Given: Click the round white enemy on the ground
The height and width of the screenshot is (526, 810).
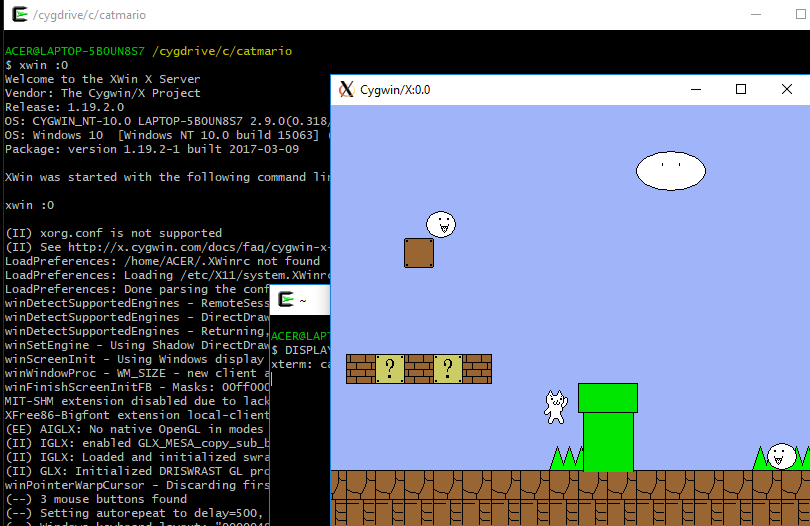Looking at the screenshot, I should coord(782,456).
